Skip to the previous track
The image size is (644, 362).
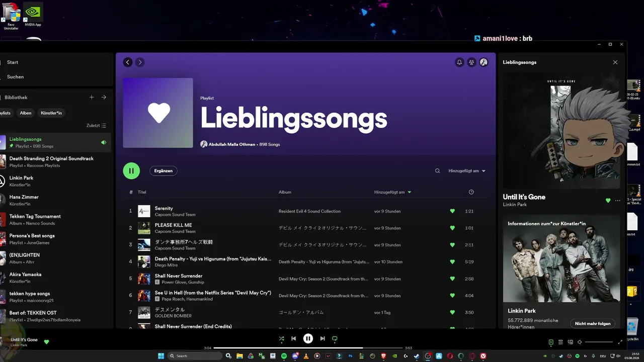294,339
